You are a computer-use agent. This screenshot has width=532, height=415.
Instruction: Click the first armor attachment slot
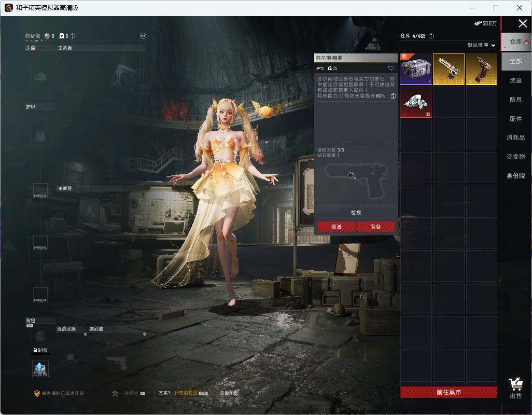[x=40, y=191]
